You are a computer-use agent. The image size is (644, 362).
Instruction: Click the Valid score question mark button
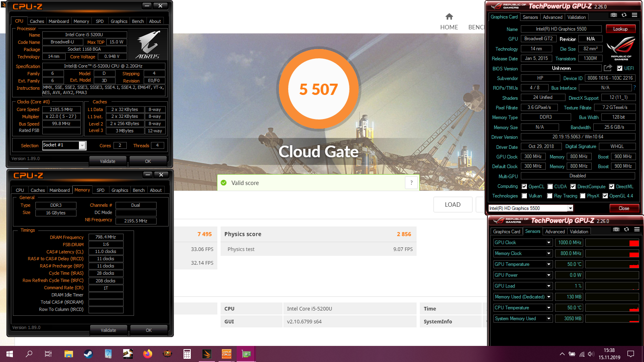[411, 183]
